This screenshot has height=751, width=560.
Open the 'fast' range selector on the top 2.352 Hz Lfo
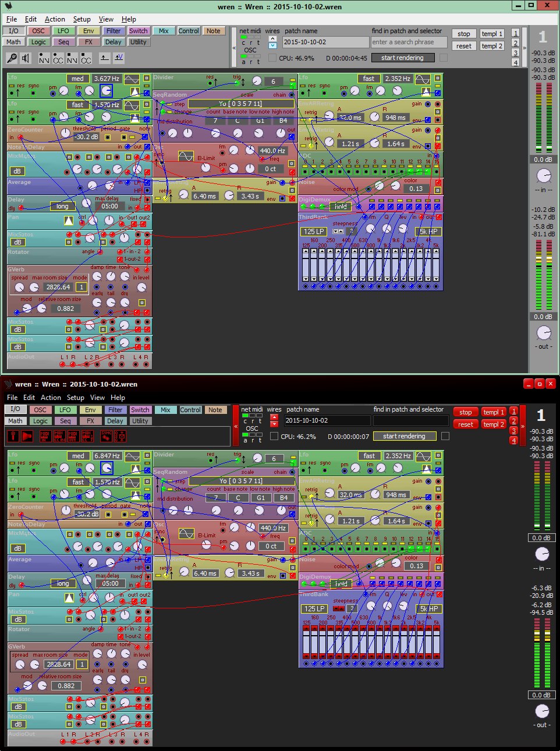[x=368, y=79]
